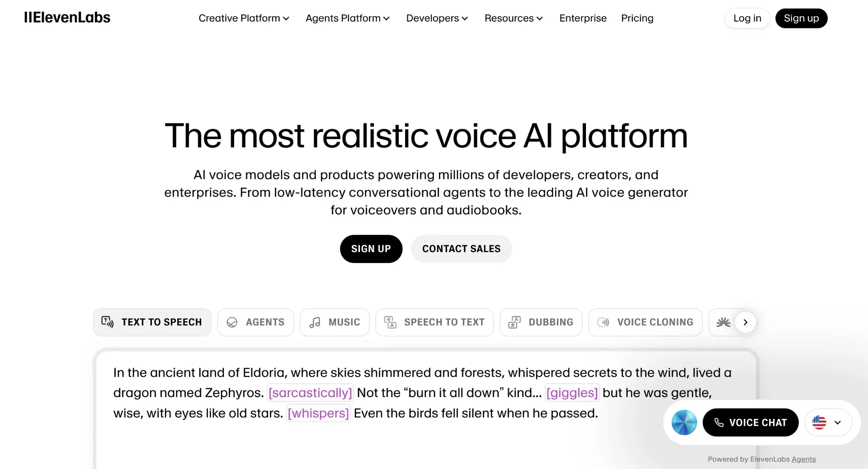Open the US flag language selector

coord(828,422)
